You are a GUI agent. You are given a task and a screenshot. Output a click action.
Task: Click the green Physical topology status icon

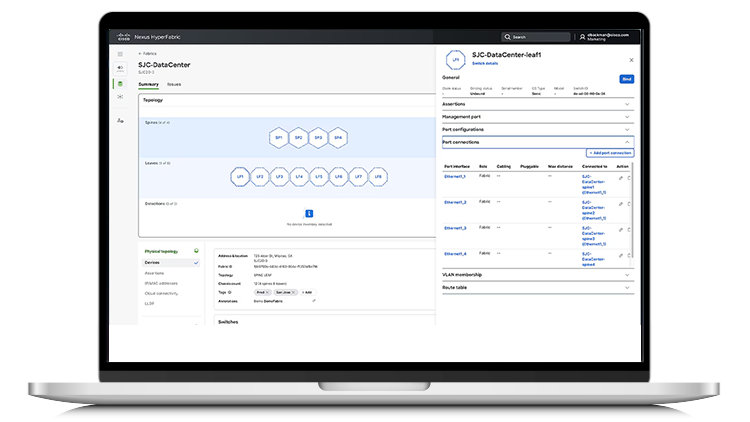[x=196, y=251]
